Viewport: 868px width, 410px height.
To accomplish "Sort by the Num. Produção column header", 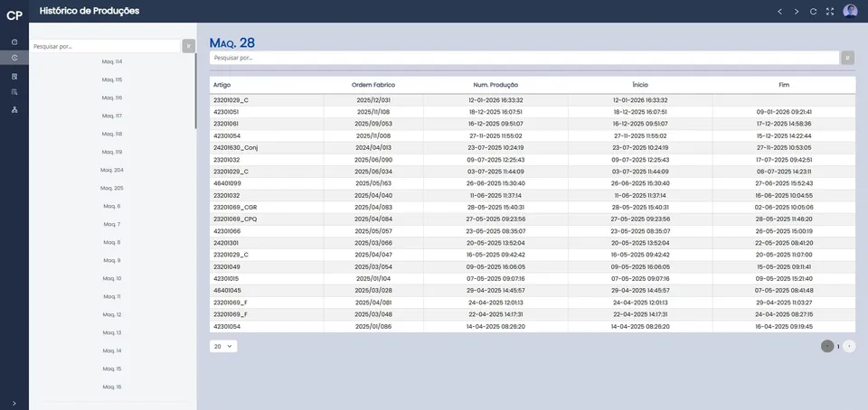I will pos(495,85).
